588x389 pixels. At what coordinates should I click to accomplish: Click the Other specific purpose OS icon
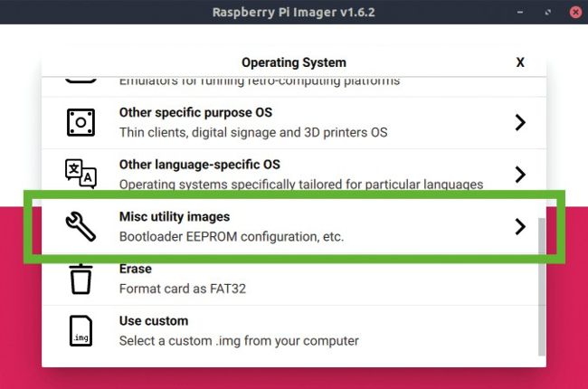(x=81, y=122)
